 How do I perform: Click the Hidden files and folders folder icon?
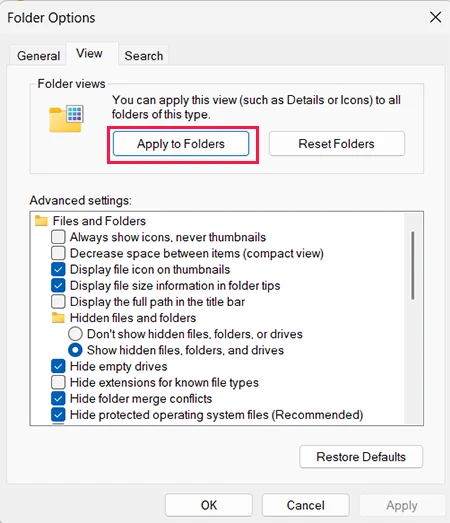tap(58, 318)
